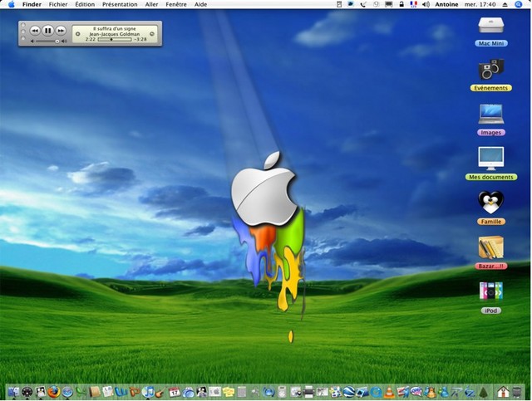Skip to next track in iTunes mini player
This screenshot has height=401, width=532.
(61, 30)
